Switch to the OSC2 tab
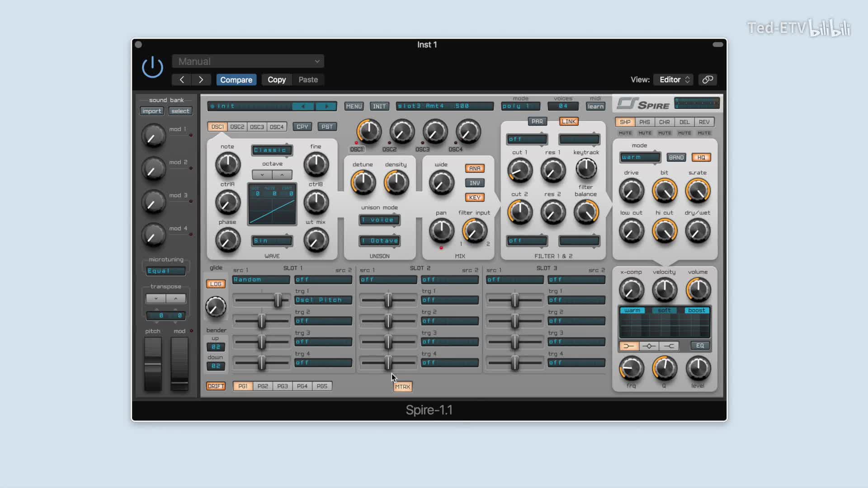Image resolution: width=868 pixels, height=488 pixels. (237, 127)
